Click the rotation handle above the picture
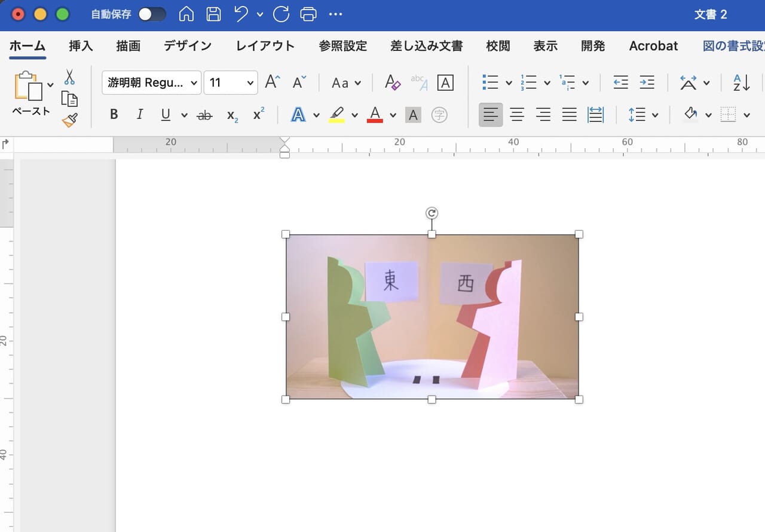The image size is (765, 532). point(432,213)
